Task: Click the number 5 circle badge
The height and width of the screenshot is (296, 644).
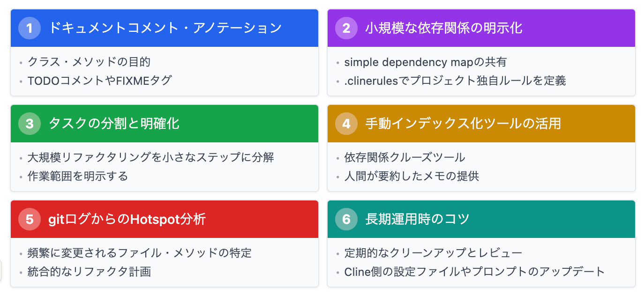Action: pos(30,219)
